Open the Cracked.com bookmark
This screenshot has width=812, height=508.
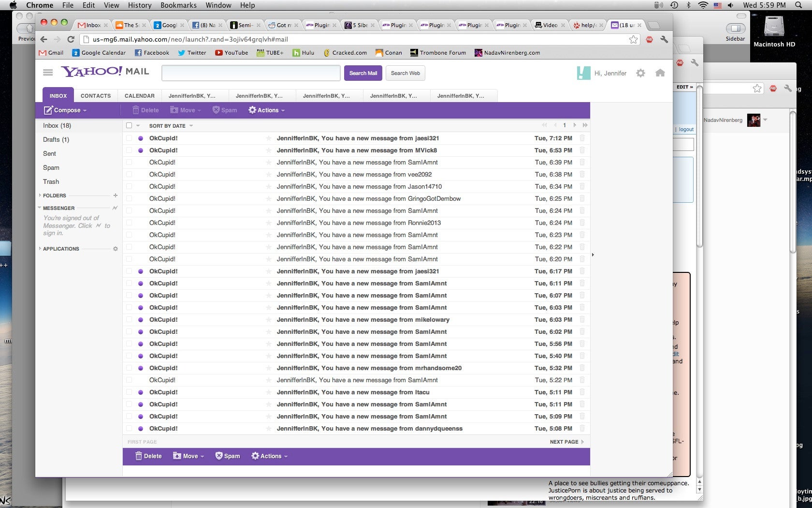click(345, 53)
